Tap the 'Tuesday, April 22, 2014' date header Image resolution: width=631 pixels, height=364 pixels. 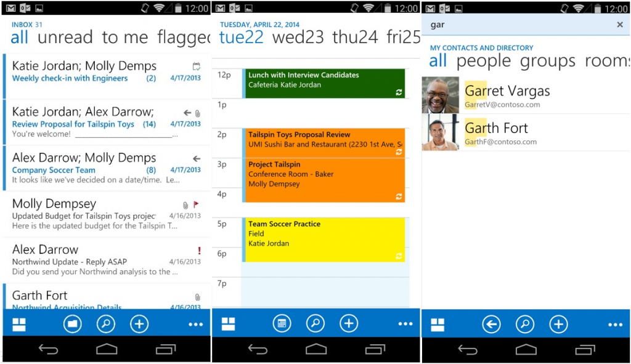coord(259,25)
